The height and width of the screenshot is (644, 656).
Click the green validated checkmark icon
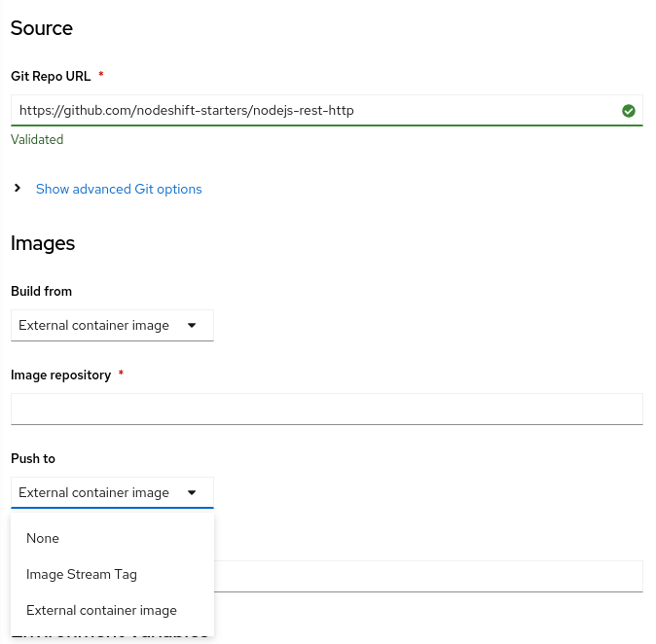click(628, 111)
